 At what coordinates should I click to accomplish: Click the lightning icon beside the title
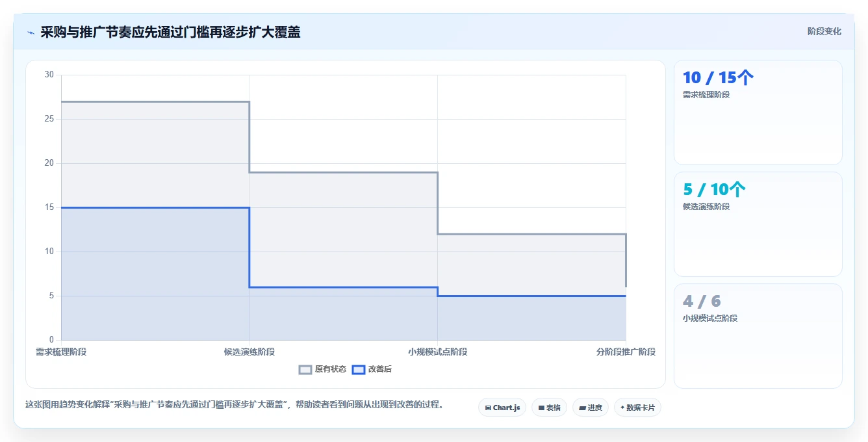point(31,32)
